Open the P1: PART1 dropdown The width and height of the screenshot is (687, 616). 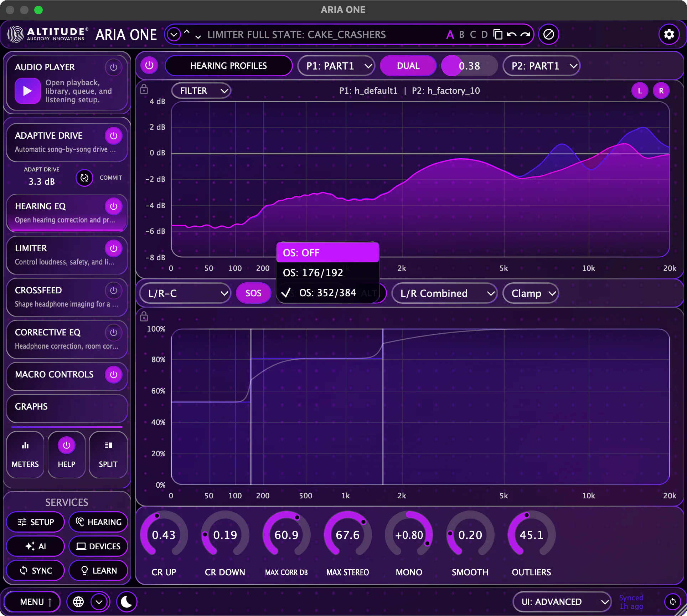point(336,66)
